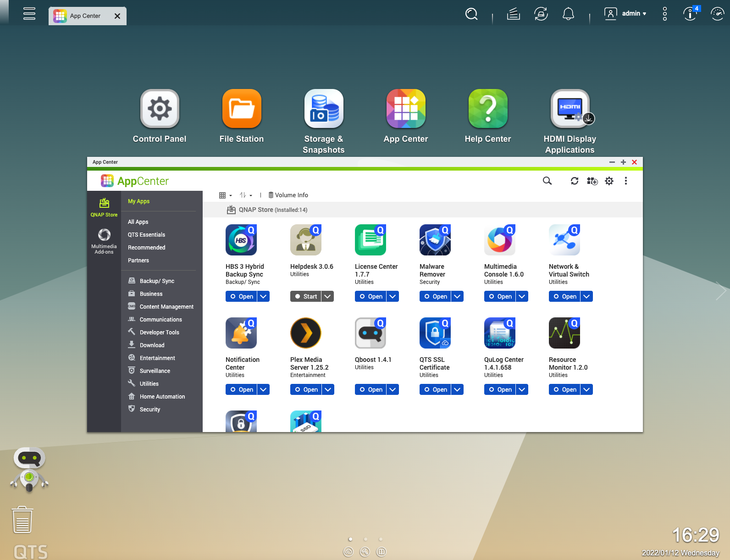This screenshot has width=730, height=560.
Task: Select QNAP Store in the left sidebar
Action: [104, 207]
